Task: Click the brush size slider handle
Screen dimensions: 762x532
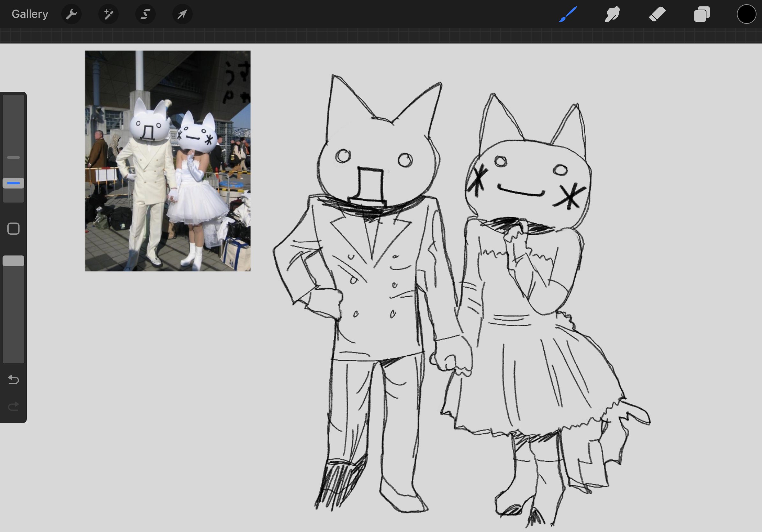Action: click(x=13, y=183)
